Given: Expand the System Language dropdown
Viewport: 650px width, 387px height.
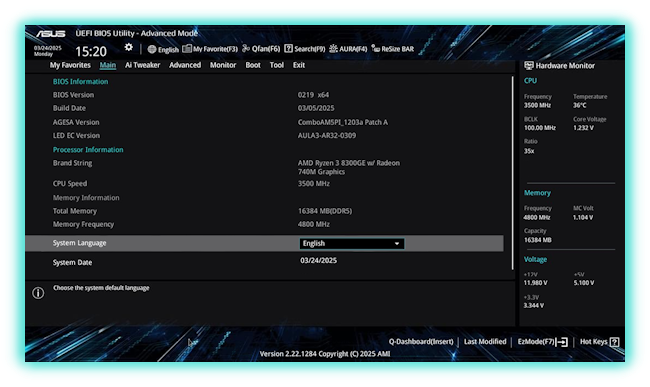Looking at the screenshot, I should (x=352, y=243).
